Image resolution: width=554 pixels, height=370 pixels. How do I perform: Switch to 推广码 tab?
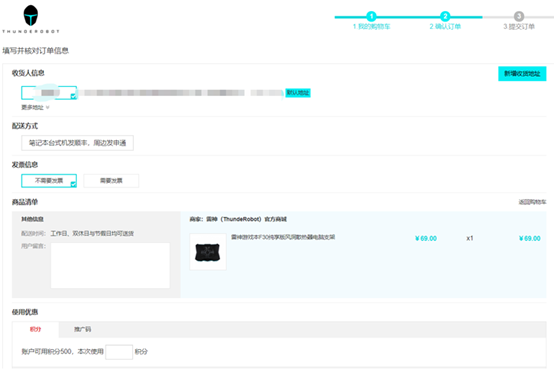tap(82, 329)
